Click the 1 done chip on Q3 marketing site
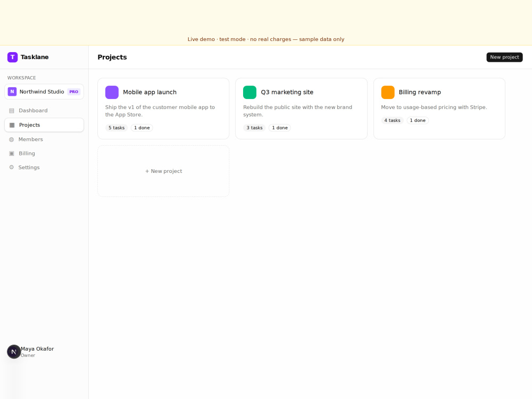Image resolution: width=532 pixels, height=399 pixels. pos(280,128)
